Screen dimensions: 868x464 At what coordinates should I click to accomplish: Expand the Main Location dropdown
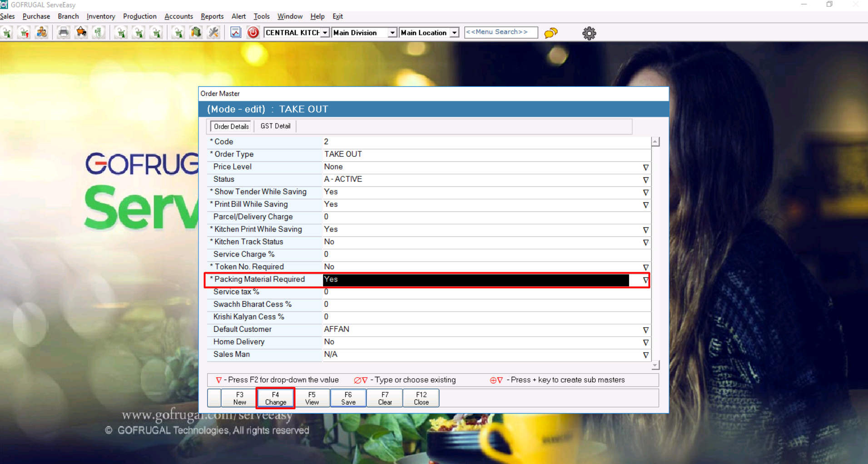[x=454, y=33]
